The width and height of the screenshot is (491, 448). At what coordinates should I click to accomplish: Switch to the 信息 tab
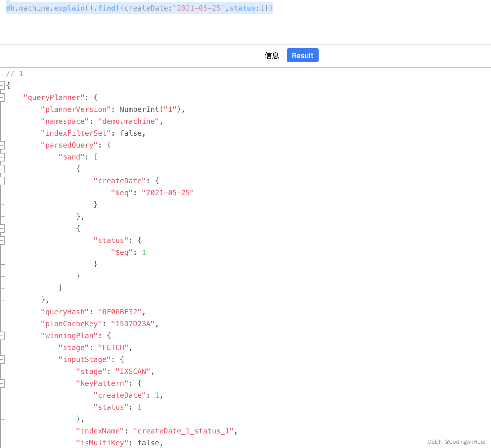272,56
